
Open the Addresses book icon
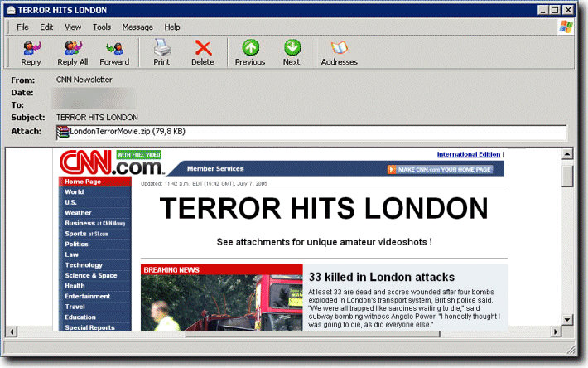point(339,53)
